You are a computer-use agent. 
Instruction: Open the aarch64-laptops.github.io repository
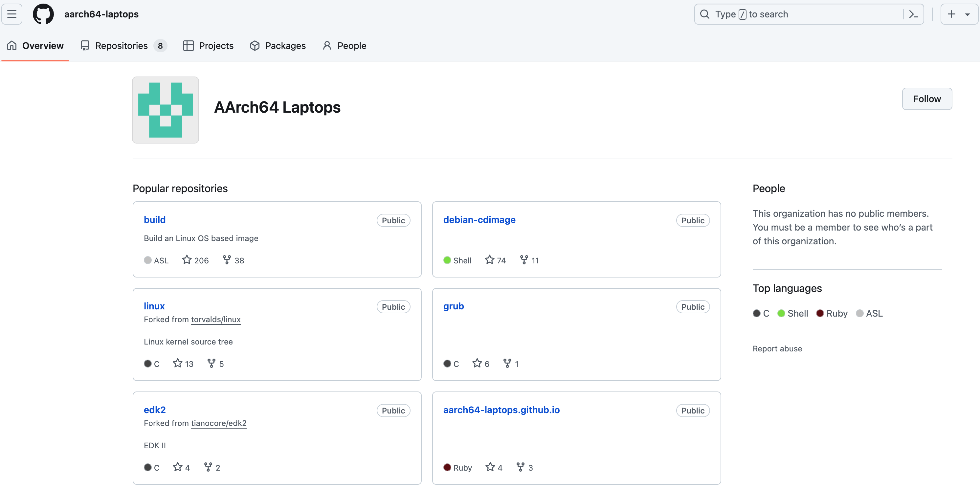point(501,410)
